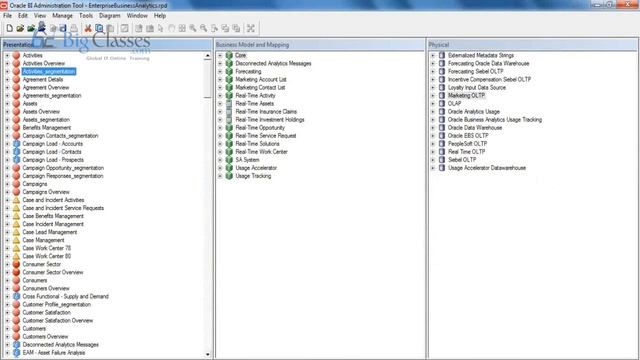Select Oracle Business Analytics Usage Tracking
This screenshot has width=640, height=360.
tap(495, 120)
